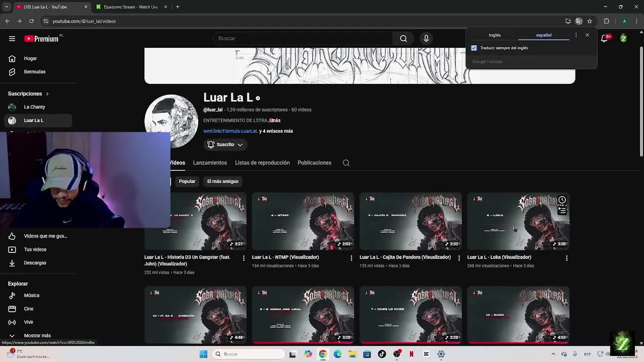Switch to Publicaciones tab
Screen dimensions: 644x362
[x=314, y=163]
